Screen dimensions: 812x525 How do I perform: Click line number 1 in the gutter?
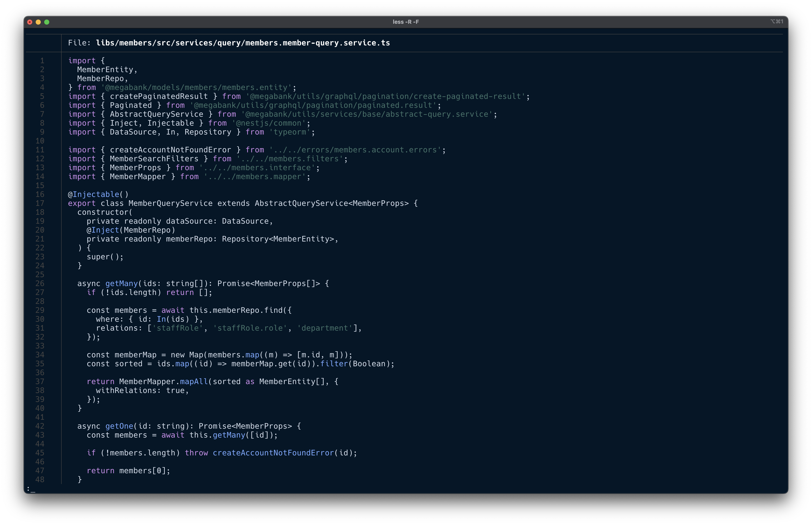[42, 61]
